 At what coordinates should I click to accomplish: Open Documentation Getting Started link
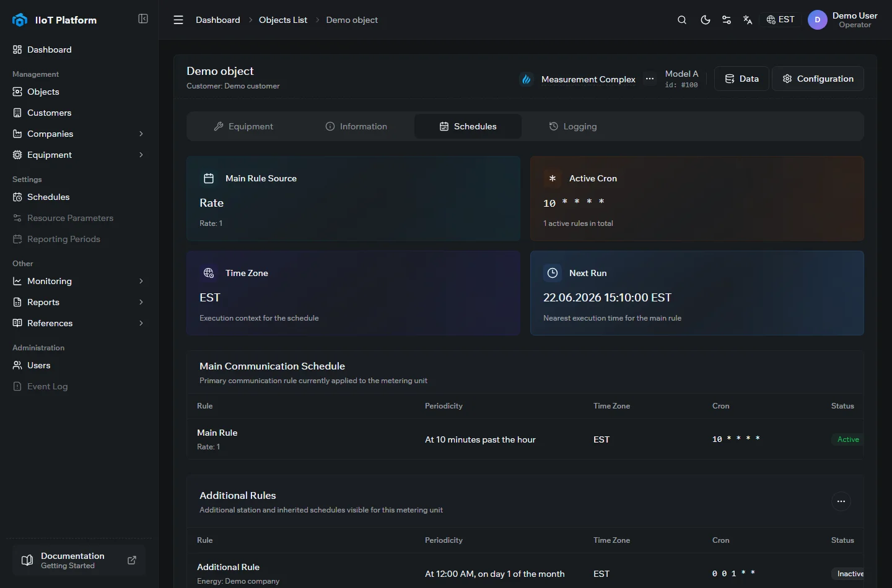click(x=79, y=560)
